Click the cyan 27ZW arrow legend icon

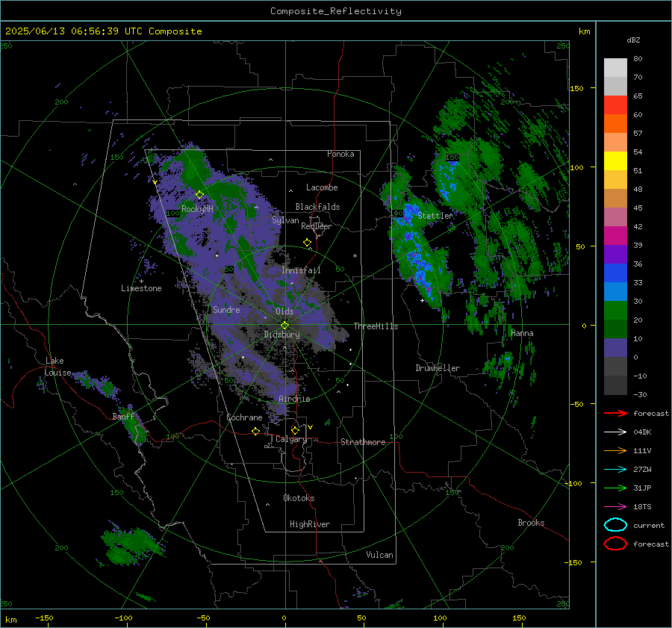point(615,470)
